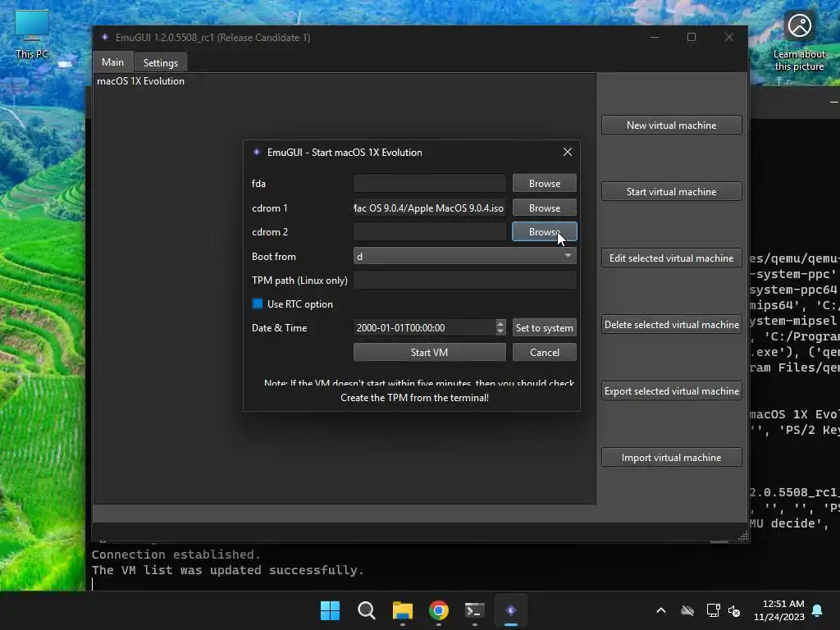This screenshot has width=840, height=630.
Task: Click Edit selected virtual machine
Action: tap(671, 258)
